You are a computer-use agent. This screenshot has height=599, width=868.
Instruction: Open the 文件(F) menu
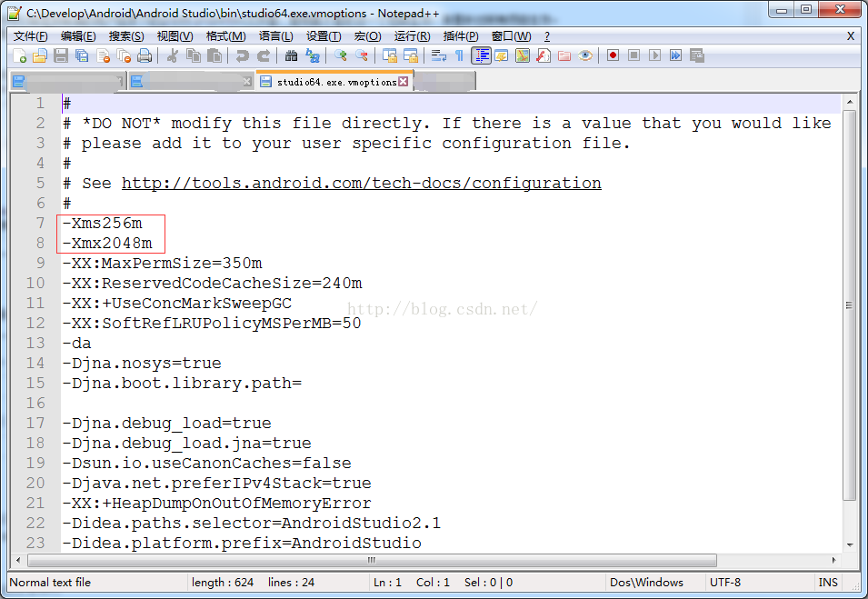tap(30, 36)
